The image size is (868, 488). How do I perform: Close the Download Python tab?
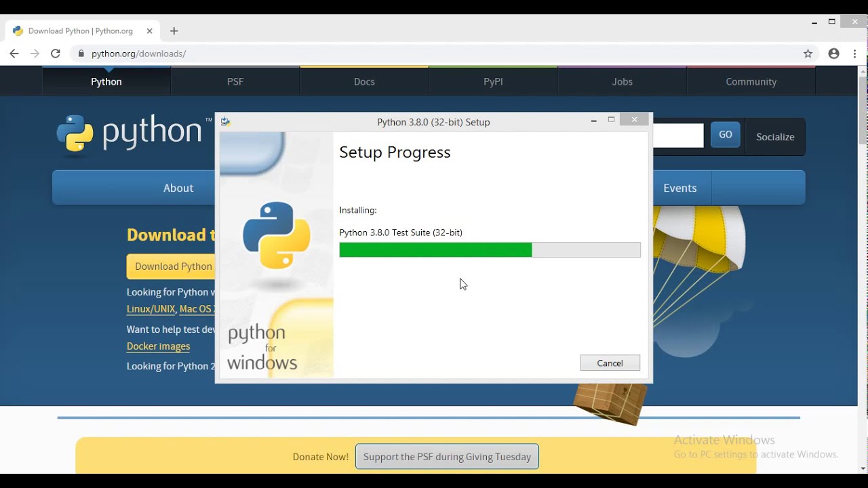[149, 30]
